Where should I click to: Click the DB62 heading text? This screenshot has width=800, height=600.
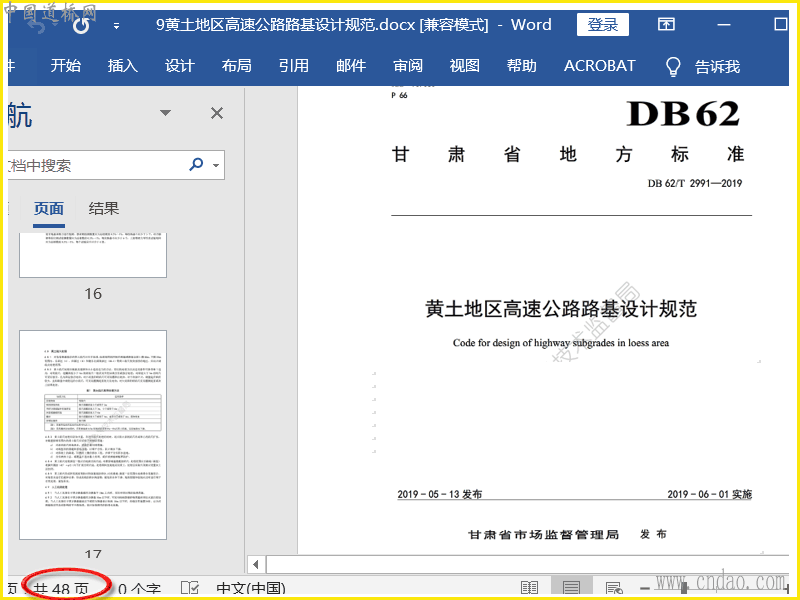click(x=683, y=114)
